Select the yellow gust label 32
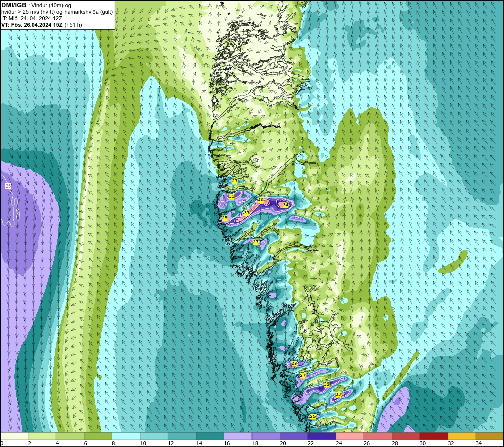This screenshot has height=447, width=504. [x=327, y=384]
